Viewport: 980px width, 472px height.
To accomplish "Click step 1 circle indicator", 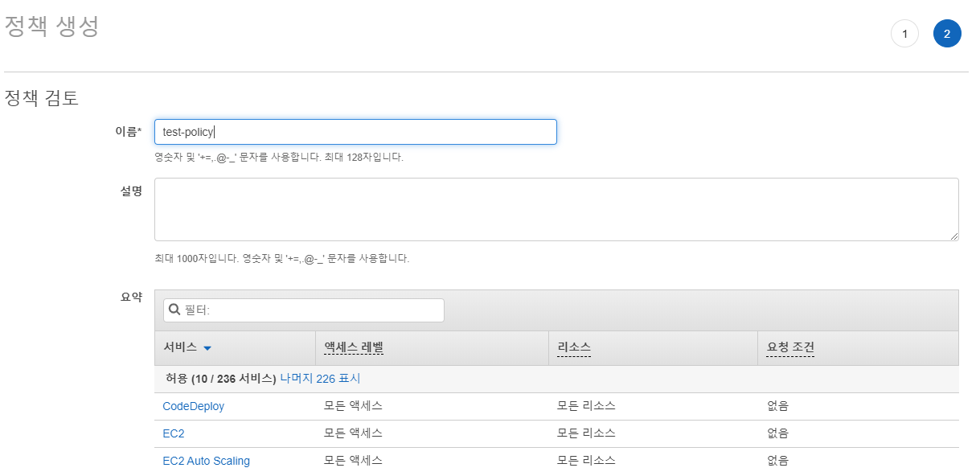I will tap(904, 34).
